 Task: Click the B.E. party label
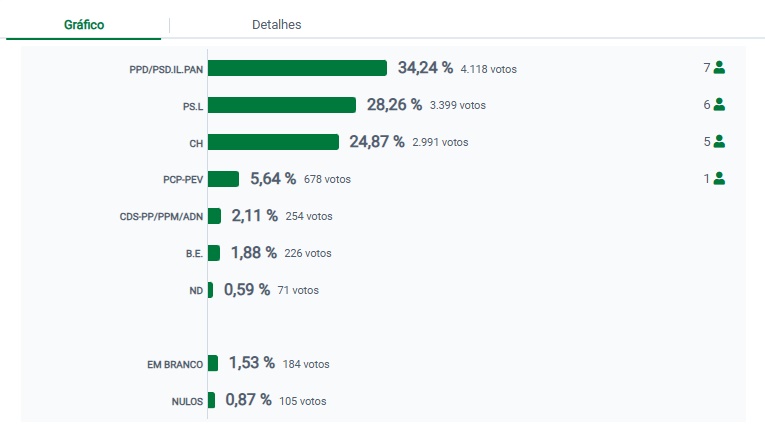pos(194,254)
